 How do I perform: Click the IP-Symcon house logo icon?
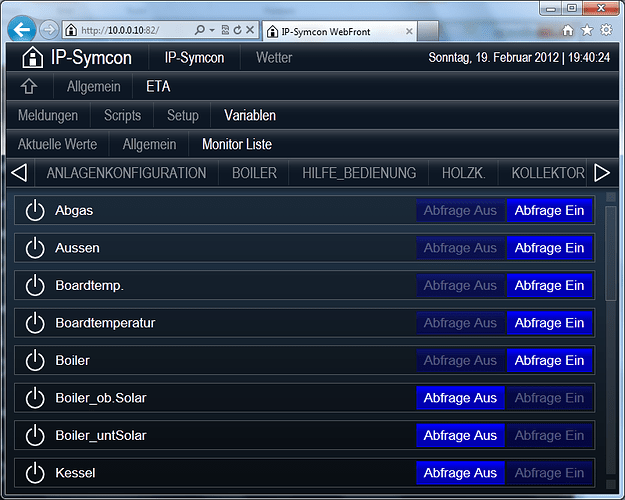tap(32, 57)
